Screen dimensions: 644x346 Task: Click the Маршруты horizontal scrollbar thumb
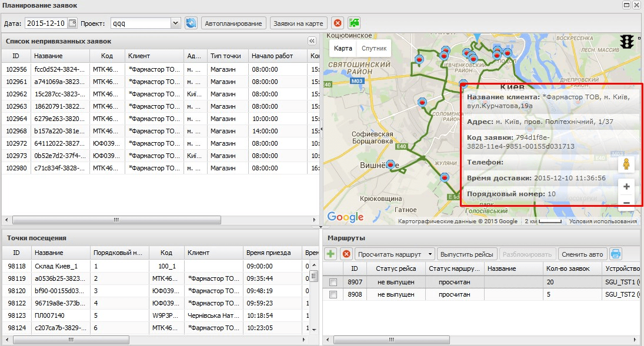pyautogui.click(x=392, y=340)
